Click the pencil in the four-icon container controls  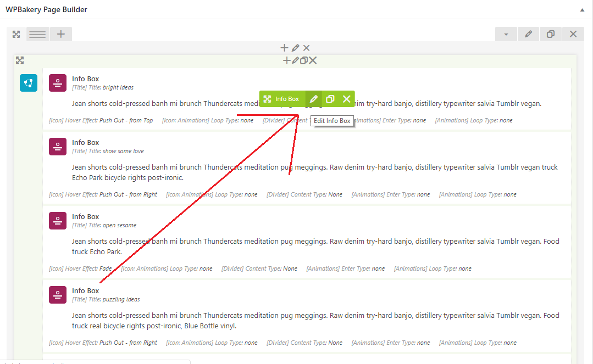[295, 60]
